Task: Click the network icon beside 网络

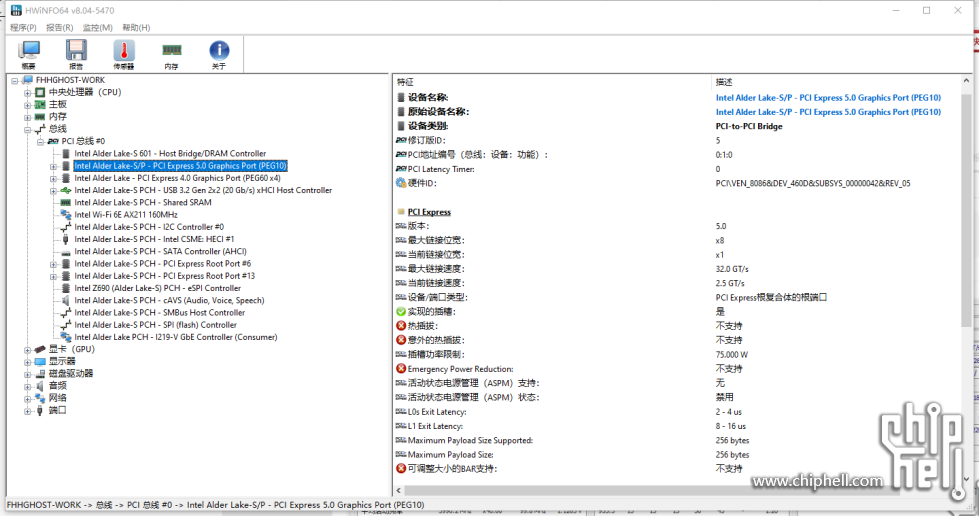Action: click(x=40, y=398)
